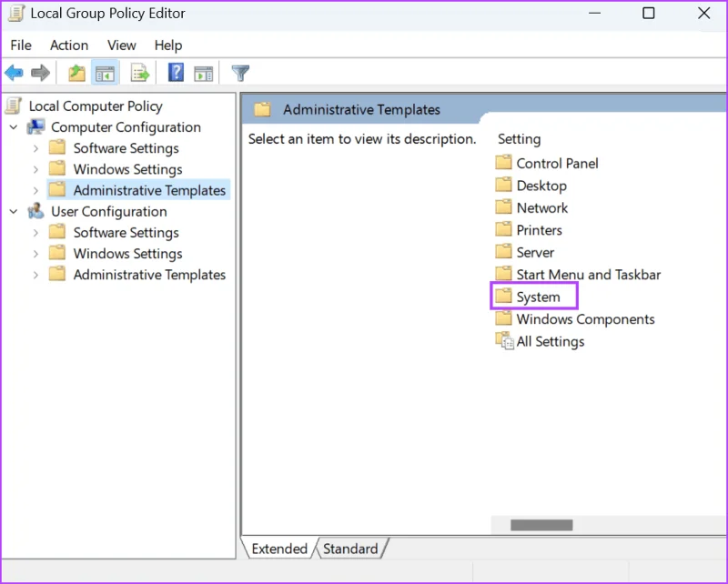The height and width of the screenshot is (584, 728).
Task: Collapse the Computer Configuration node
Action: click(x=14, y=126)
